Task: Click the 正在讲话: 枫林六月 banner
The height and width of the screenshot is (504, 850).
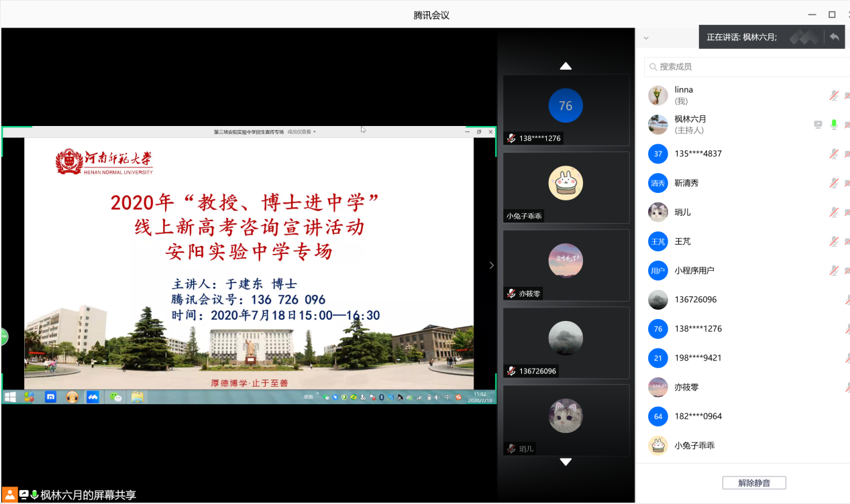Action: [741, 37]
